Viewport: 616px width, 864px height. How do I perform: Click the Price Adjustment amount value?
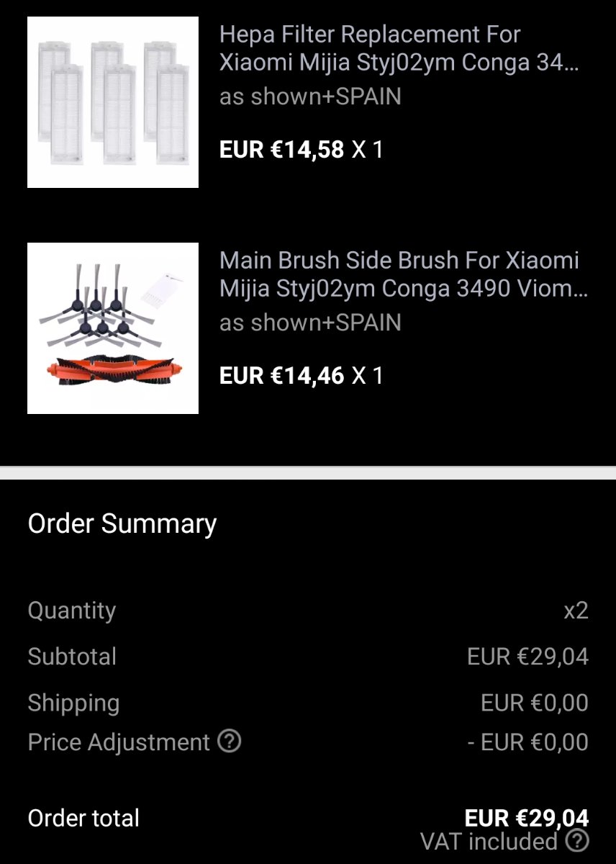coord(527,742)
